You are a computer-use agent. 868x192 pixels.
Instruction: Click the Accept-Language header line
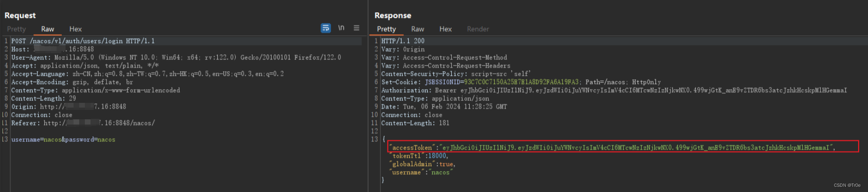click(148, 74)
